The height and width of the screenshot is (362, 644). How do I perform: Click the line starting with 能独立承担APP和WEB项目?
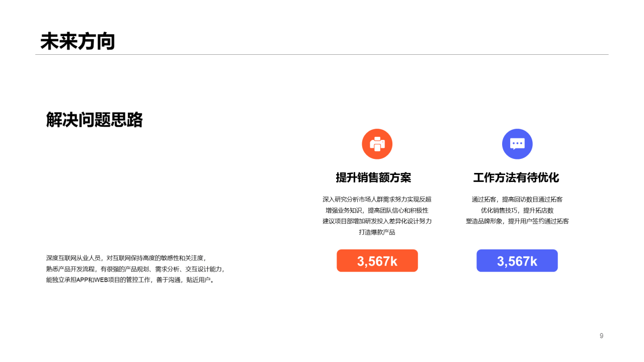click(131, 280)
